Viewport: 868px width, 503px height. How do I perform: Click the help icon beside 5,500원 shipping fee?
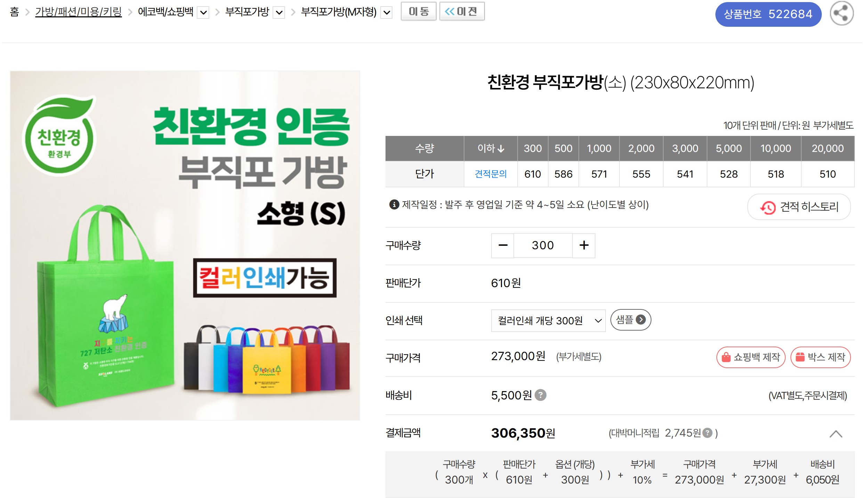click(540, 395)
